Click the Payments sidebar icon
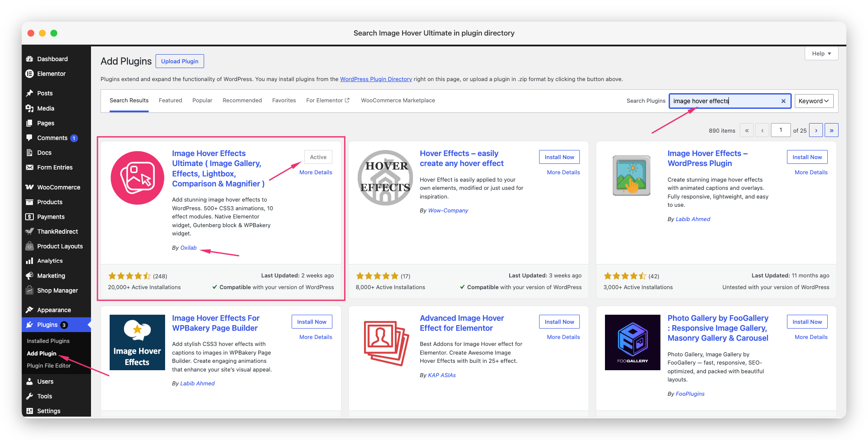This screenshot has height=440, width=868. (29, 217)
